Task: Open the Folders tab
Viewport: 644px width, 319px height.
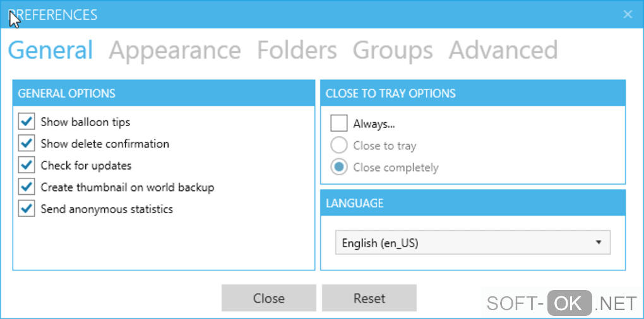Action: (297, 50)
